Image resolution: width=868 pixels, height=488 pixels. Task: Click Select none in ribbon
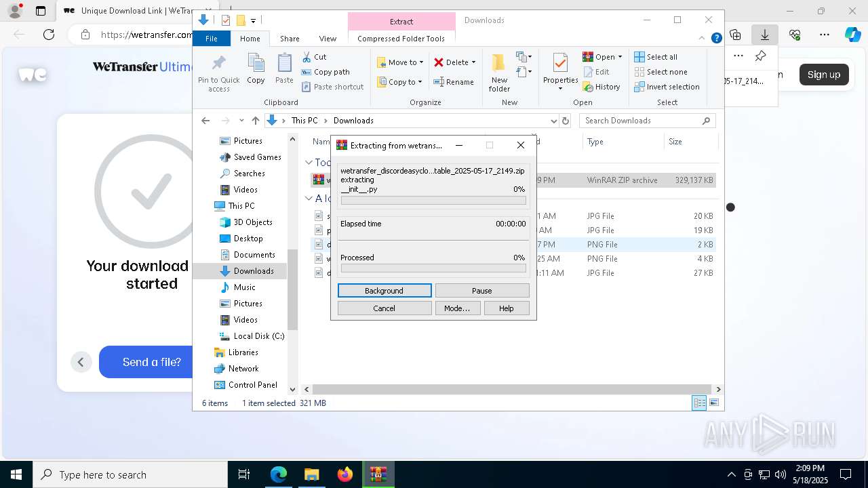click(x=660, y=72)
